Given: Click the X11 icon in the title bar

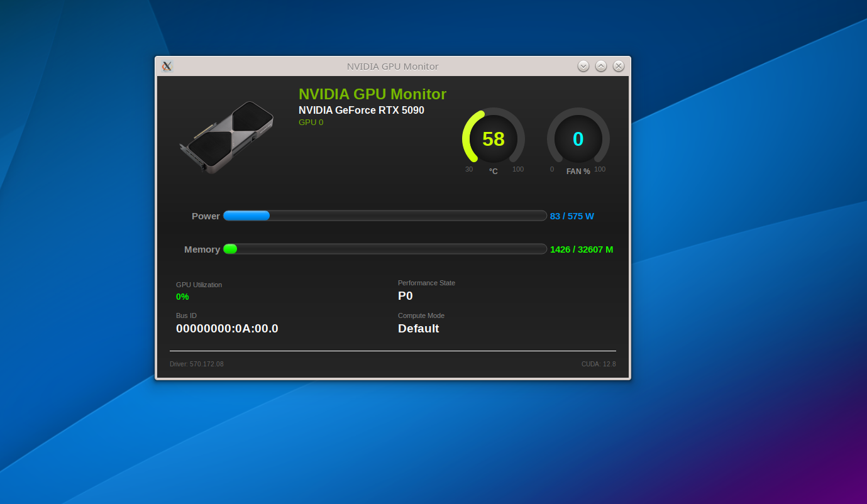Looking at the screenshot, I should coord(167,66).
